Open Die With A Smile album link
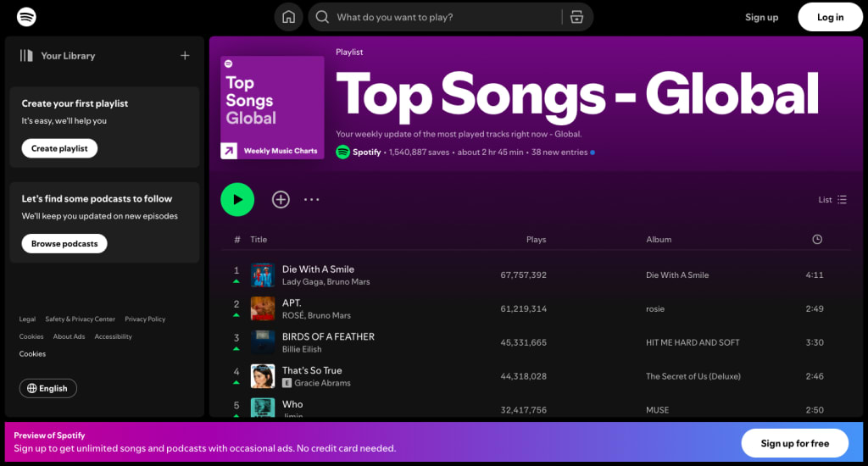 (677, 275)
